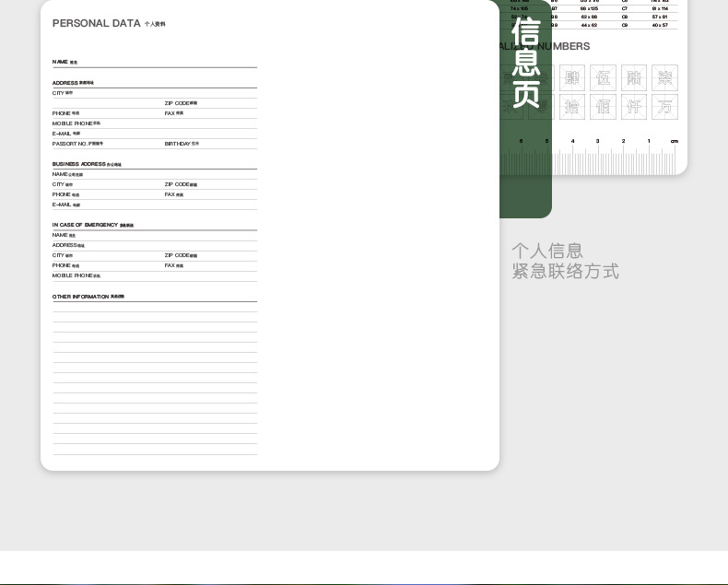Click the BIRTHDAY field
Image resolution: width=728 pixels, height=585 pixels.
pyautogui.click(x=182, y=144)
